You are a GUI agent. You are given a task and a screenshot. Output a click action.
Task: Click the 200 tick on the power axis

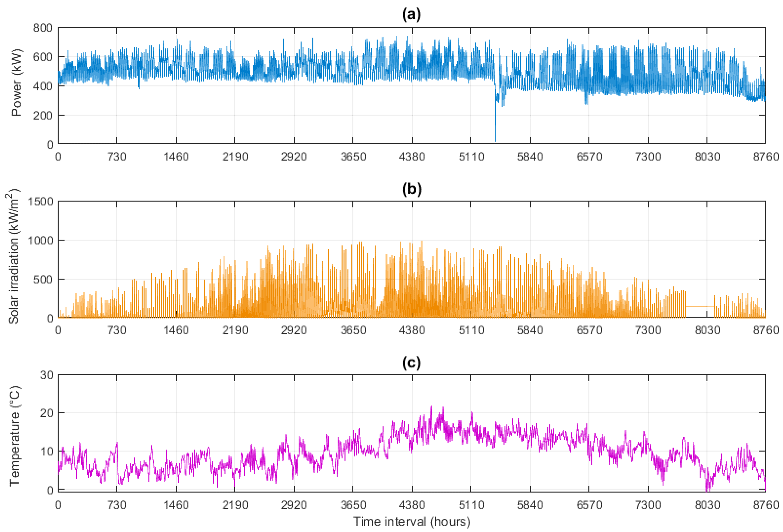43,115
